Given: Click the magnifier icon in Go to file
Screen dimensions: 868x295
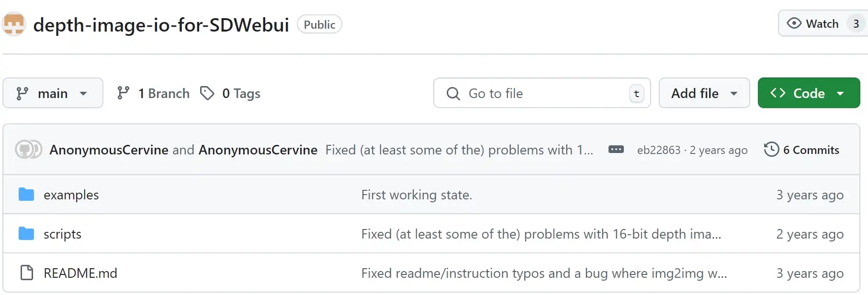Looking at the screenshot, I should [x=453, y=93].
